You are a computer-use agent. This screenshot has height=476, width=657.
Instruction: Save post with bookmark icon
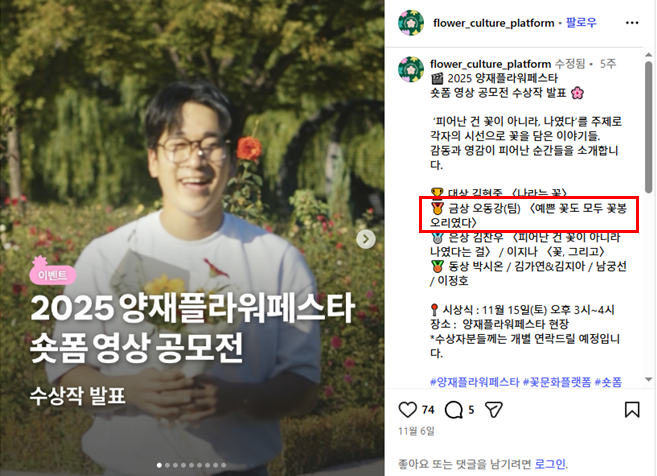pyautogui.click(x=632, y=409)
